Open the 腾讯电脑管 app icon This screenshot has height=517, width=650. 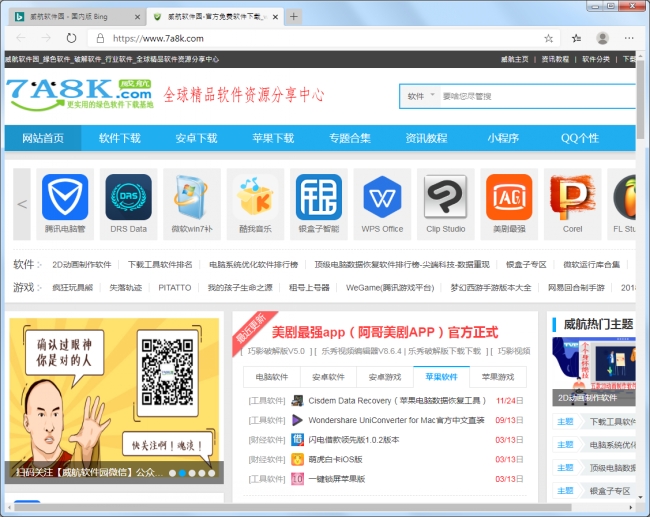pos(65,197)
